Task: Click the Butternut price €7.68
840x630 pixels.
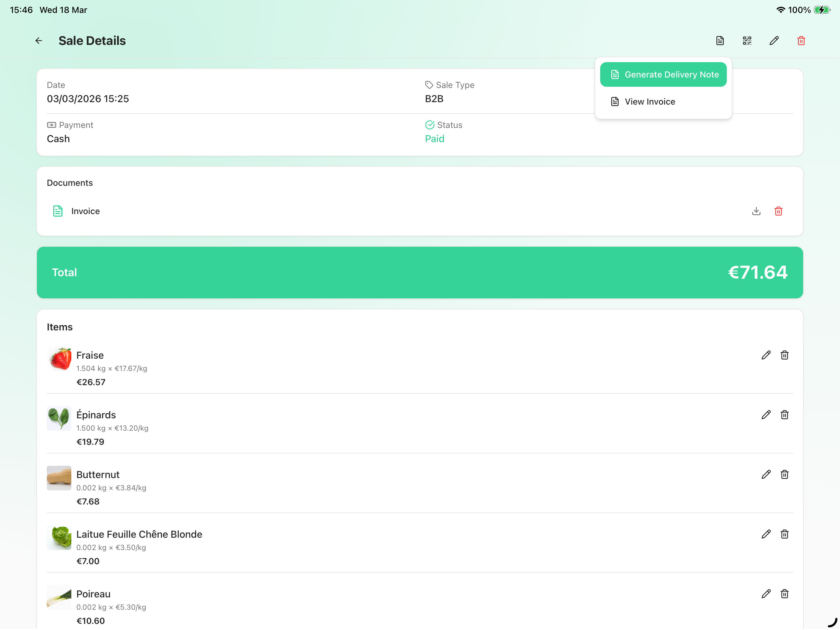Action: click(x=88, y=501)
